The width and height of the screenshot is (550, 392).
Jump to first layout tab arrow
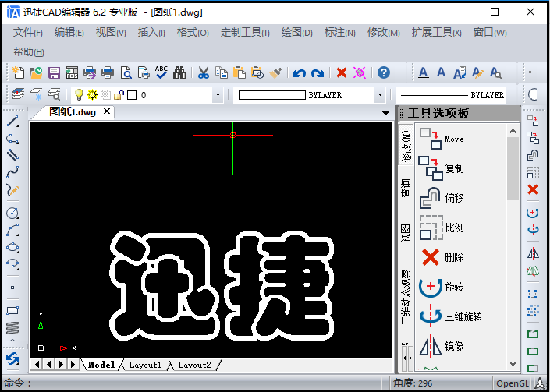point(36,364)
